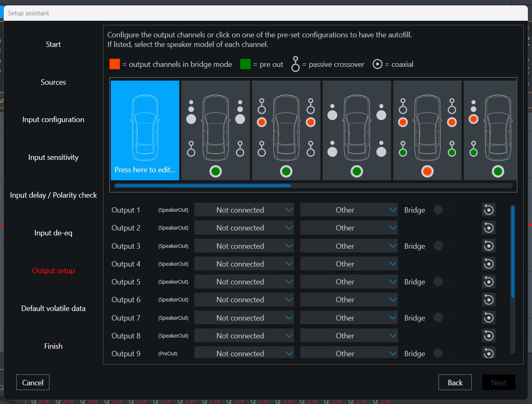Reset Output 4 with its restore icon
The height and width of the screenshot is (404, 532).
[489, 264]
